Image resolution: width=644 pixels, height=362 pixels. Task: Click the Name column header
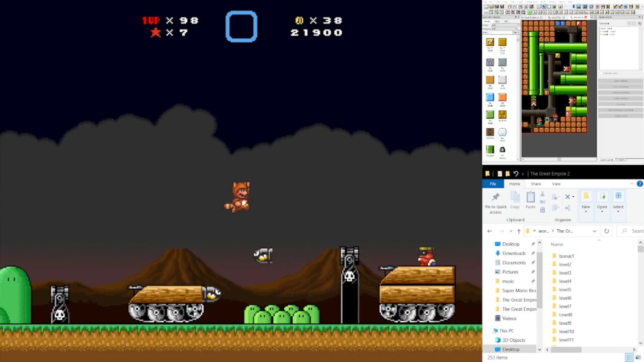click(x=556, y=244)
